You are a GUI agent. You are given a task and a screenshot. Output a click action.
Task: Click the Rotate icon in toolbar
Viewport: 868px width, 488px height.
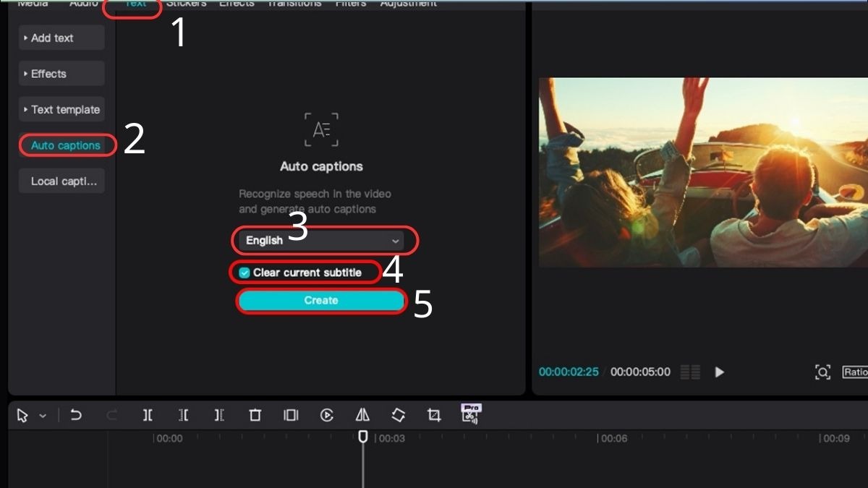point(398,415)
